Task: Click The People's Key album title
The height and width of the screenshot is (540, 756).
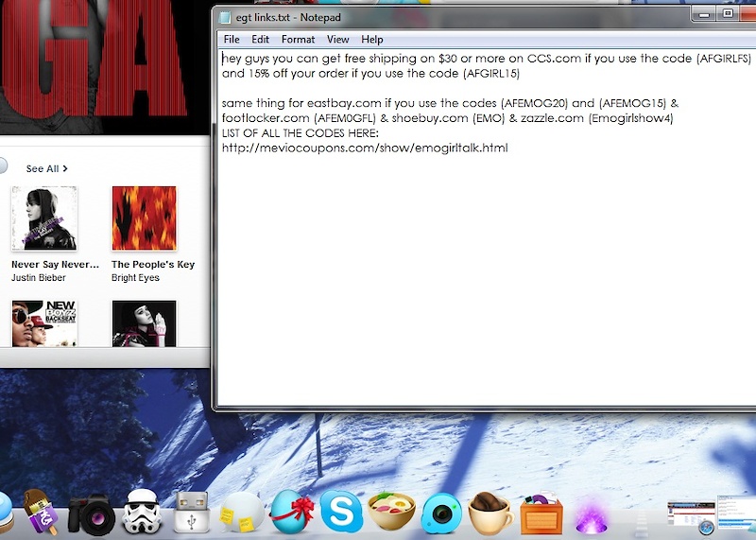Action: (x=153, y=265)
